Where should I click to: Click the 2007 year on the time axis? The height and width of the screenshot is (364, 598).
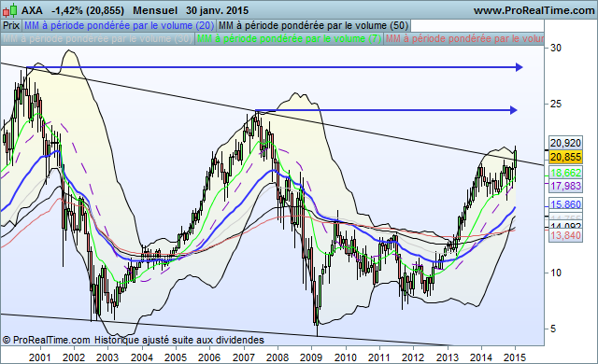pyautogui.click(x=243, y=357)
